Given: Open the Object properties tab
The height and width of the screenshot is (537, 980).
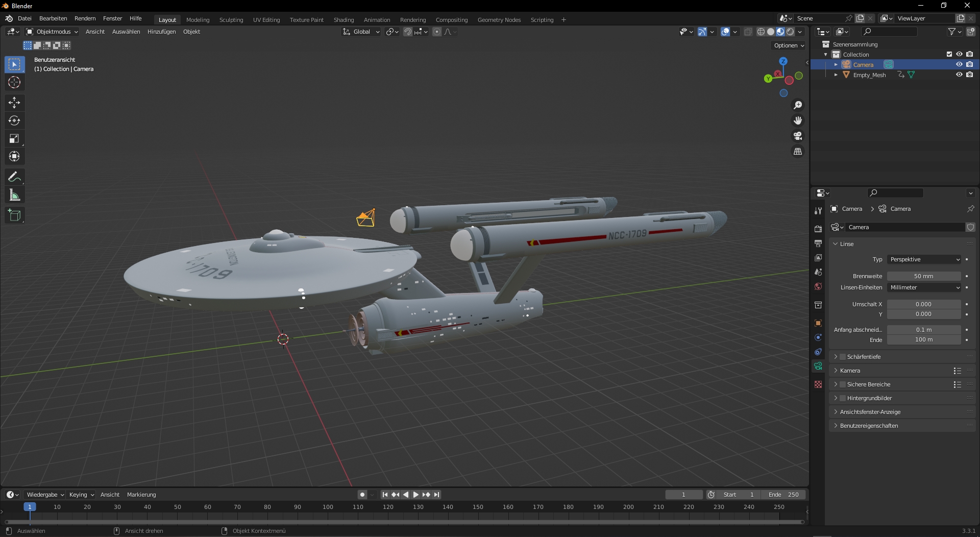Looking at the screenshot, I should coord(818,323).
